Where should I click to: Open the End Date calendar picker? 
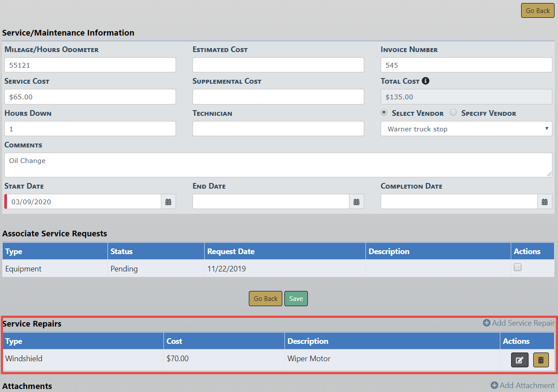[x=356, y=202]
